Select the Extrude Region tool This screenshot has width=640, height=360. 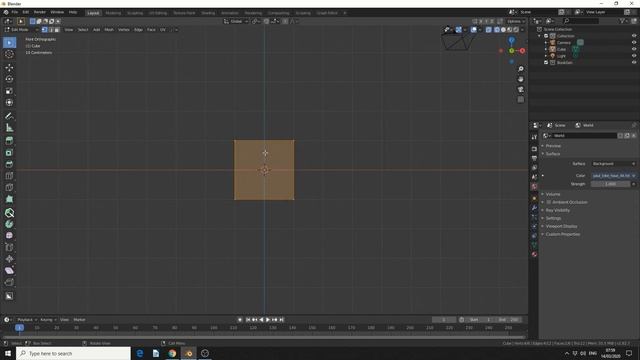tap(9, 141)
